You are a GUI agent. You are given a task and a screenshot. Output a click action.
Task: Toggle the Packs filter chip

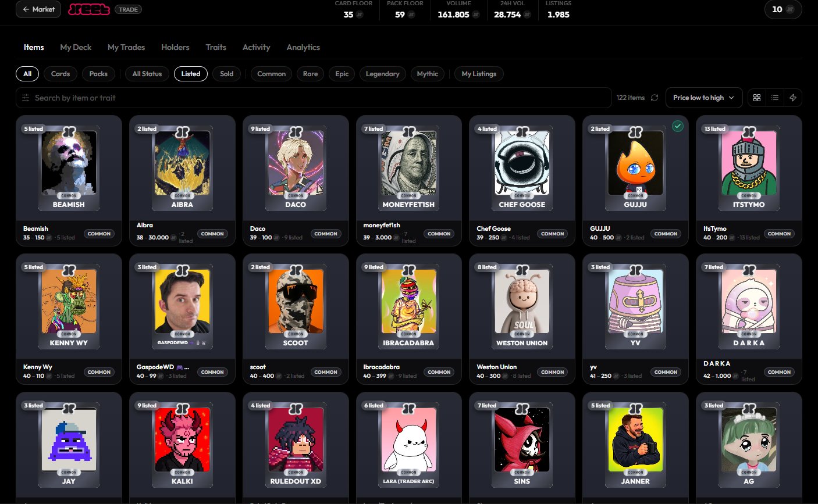coord(98,74)
